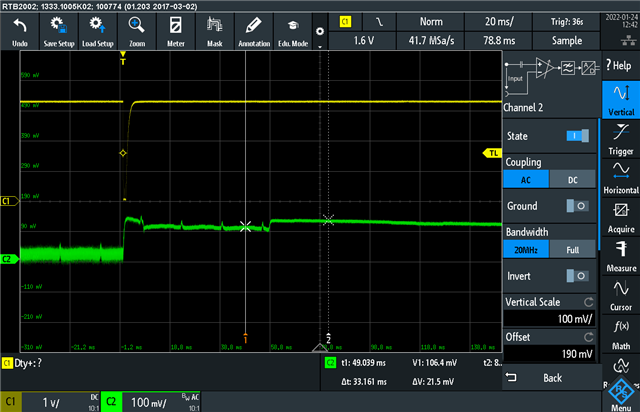Click the Norm trigger mode field
Image resolution: width=640 pixels, height=412 pixels.
tap(431, 22)
